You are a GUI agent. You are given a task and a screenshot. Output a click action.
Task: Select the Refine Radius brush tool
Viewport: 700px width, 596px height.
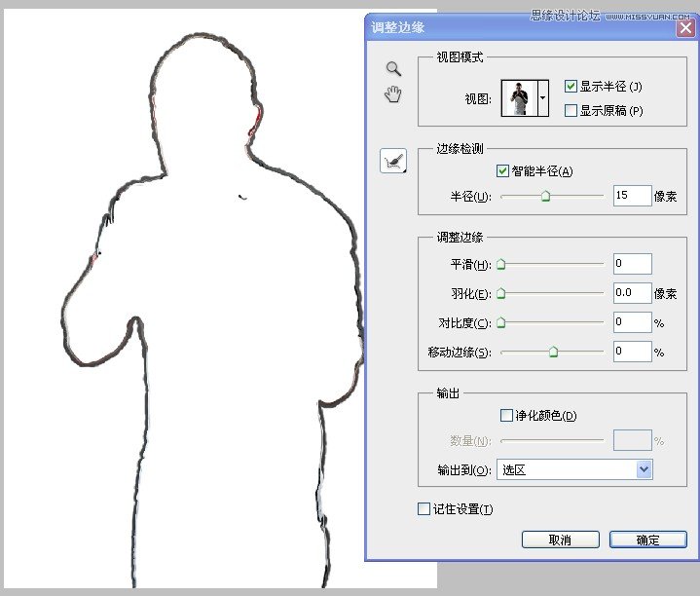tap(393, 161)
